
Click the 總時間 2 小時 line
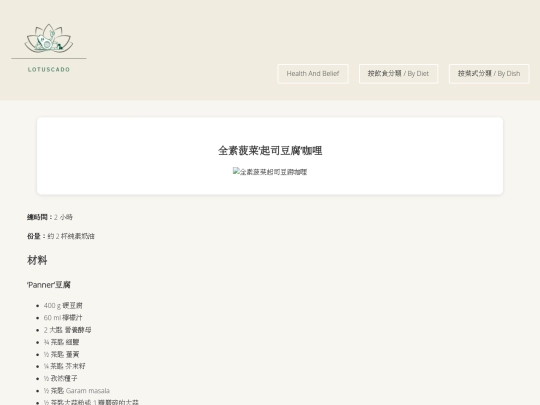(50, 217)
